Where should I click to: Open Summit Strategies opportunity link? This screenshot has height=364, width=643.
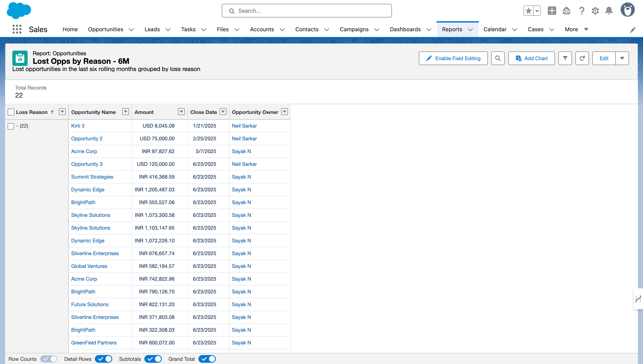92,177
